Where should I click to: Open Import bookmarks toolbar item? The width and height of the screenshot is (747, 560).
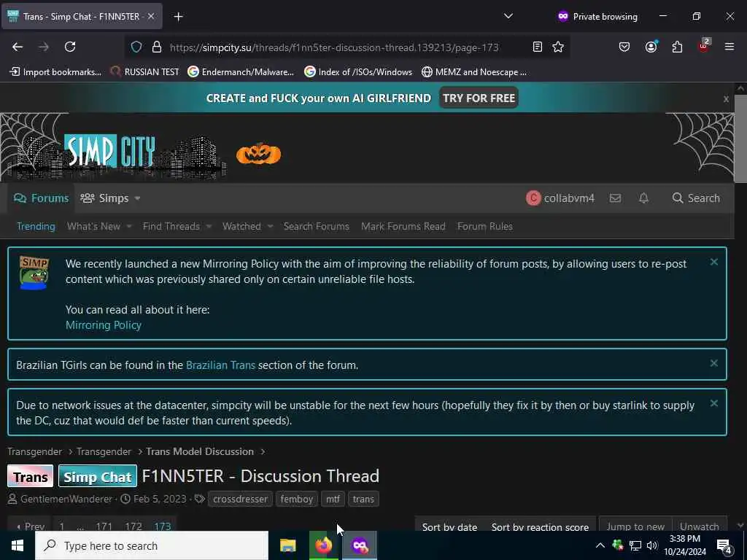(x=55, y=72)
